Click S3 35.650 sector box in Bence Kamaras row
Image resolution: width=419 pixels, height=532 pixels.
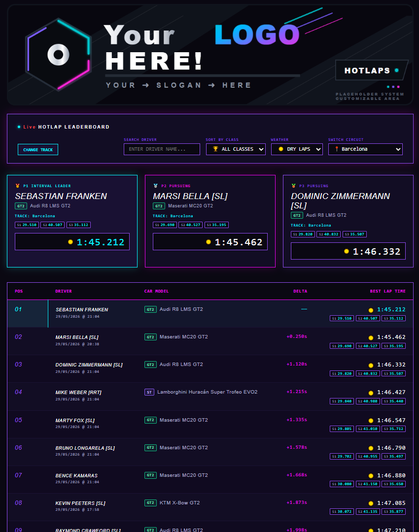pyautogui.click(x=393, y=484)
